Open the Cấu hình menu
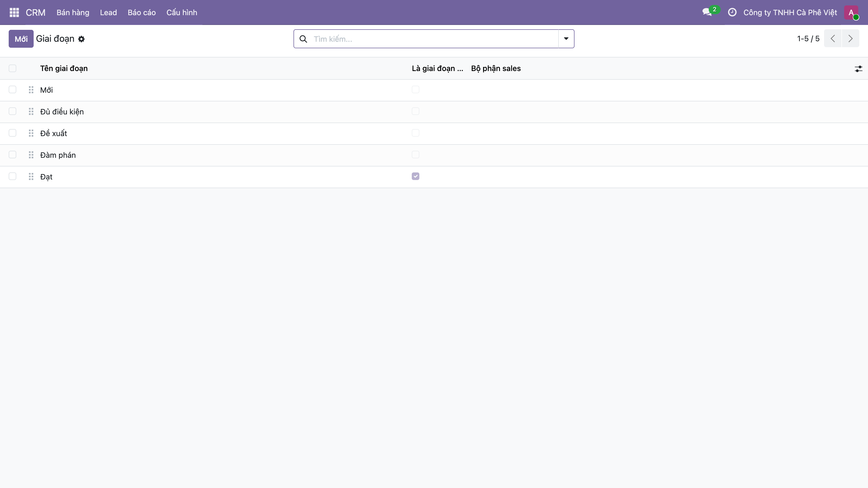 tap(182, 12)
